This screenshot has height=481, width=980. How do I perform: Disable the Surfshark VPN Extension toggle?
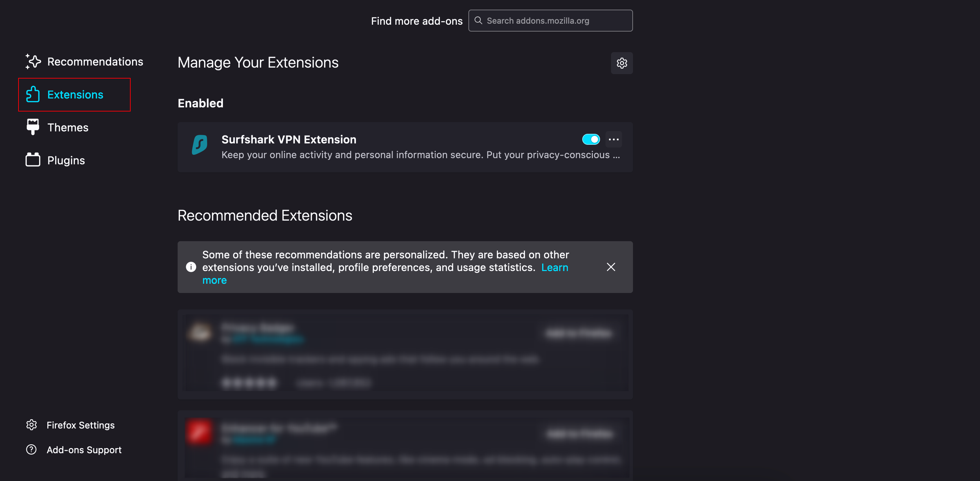591,139
